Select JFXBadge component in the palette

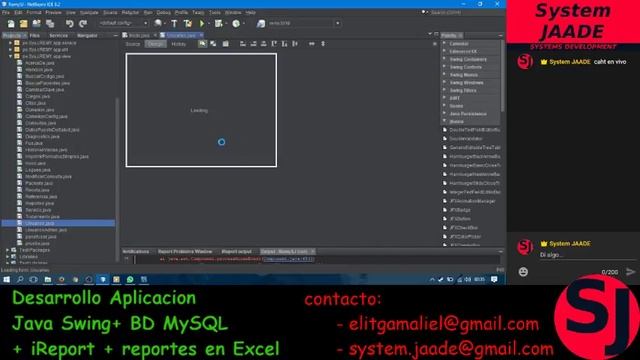point(460,210)
